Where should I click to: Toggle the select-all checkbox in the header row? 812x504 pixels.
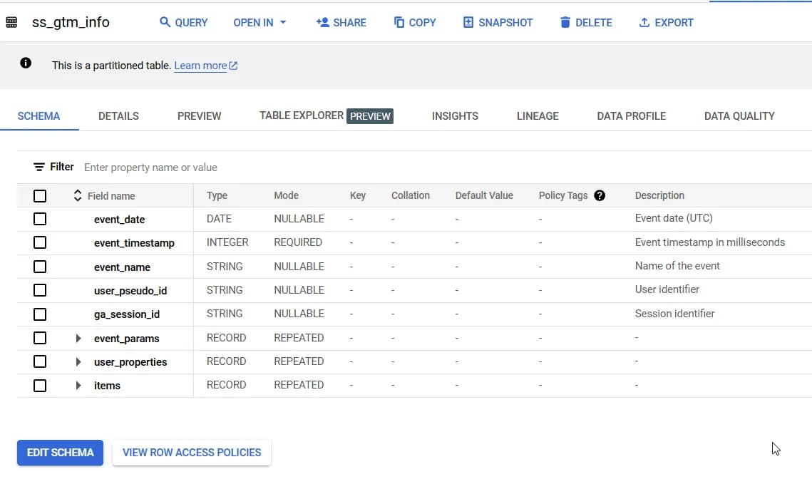[x=40, y=196]
